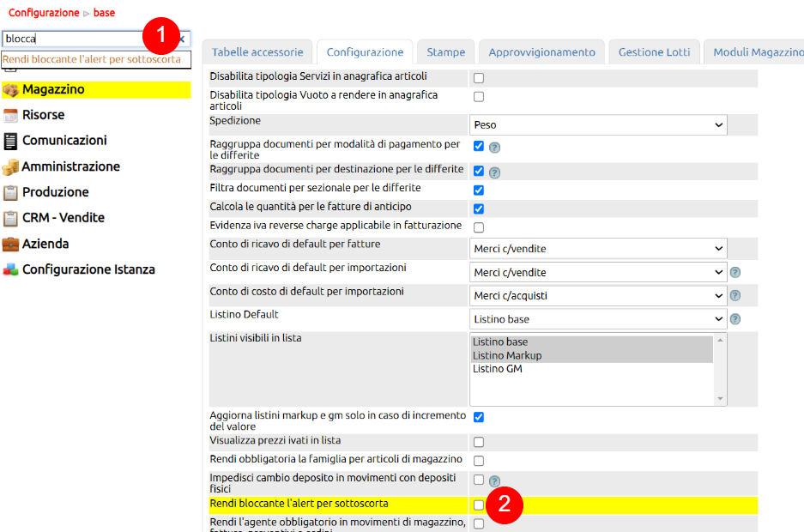Open Conto di costo per importazioni dropdown
This screenshot has height=532, width=804.
(x=598, y=296)
